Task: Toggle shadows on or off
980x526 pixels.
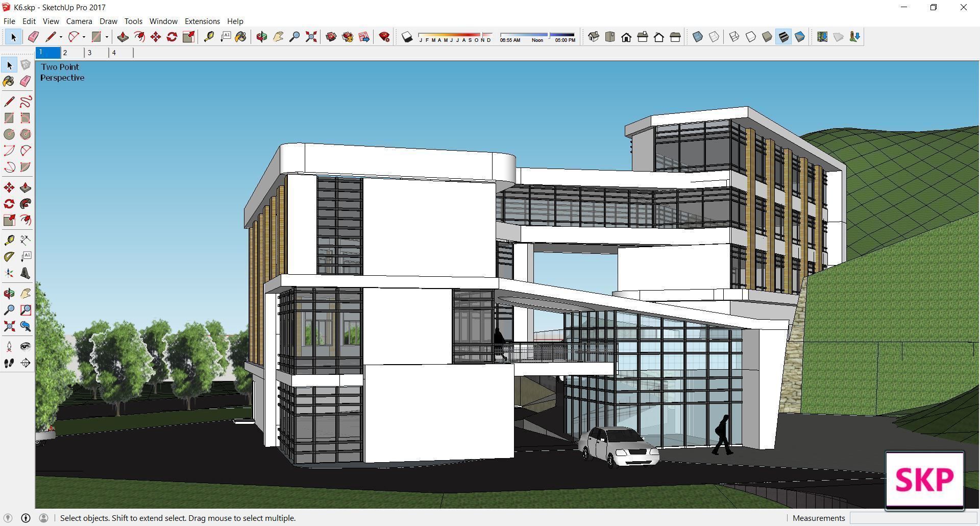Action: tap(407, 37)
